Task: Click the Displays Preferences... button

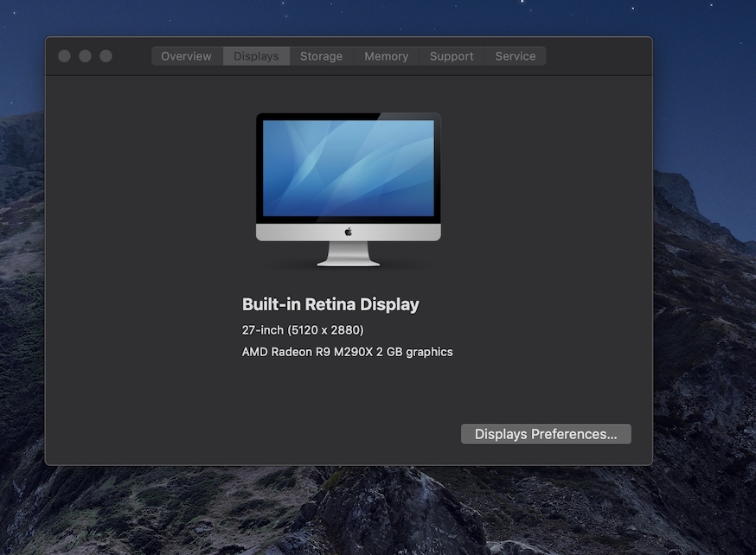Action: click(x=546, y=434)
